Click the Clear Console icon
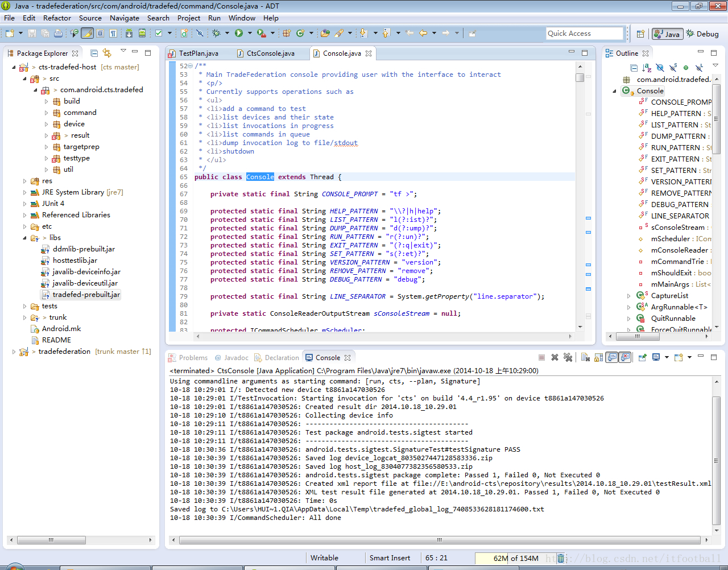728x570 pixels. pos(585,357)
